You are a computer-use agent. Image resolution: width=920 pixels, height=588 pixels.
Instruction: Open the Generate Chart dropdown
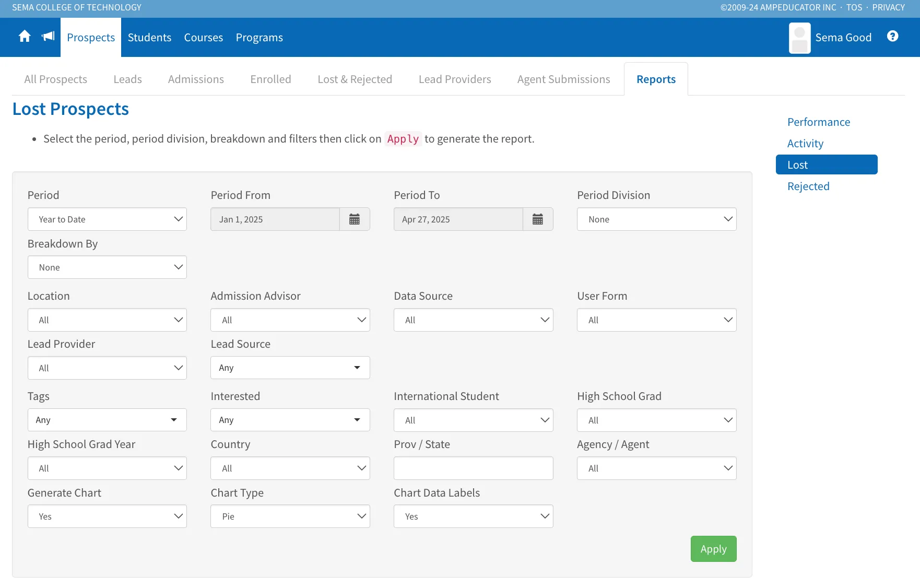(107, 516)
